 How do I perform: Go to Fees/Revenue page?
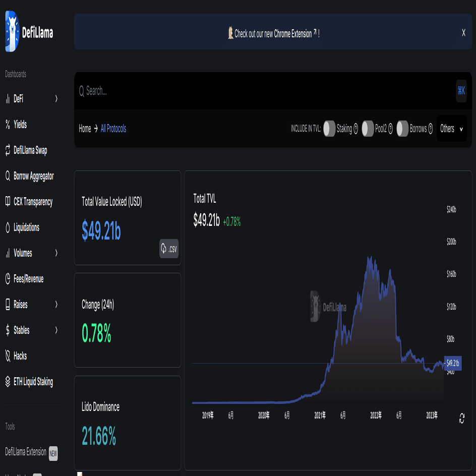pyautogui.click(x=29, y=279)
